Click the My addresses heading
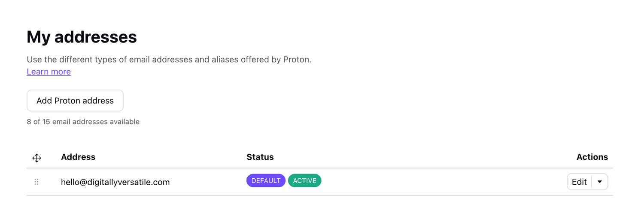This screenshot has width=644, height=198. pos(82,37)
